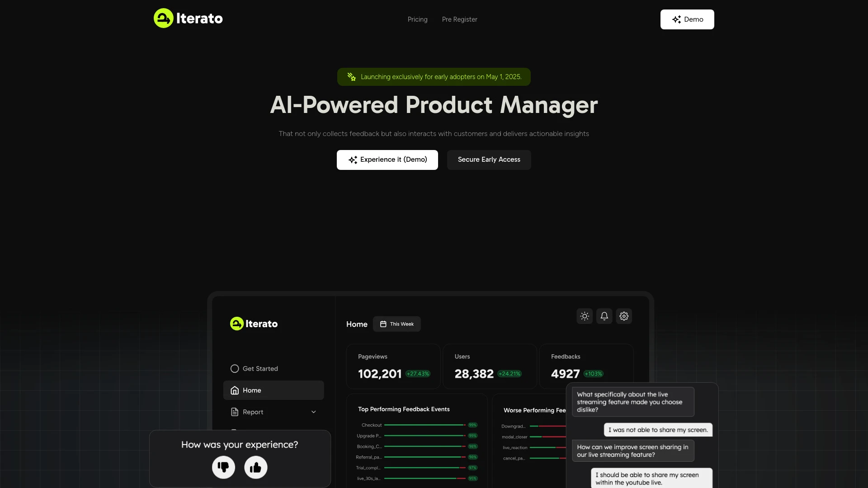The height and width of the screenshot is (488, 868).
Task: Open notifications via the bell icon
Action: [604, 316]
